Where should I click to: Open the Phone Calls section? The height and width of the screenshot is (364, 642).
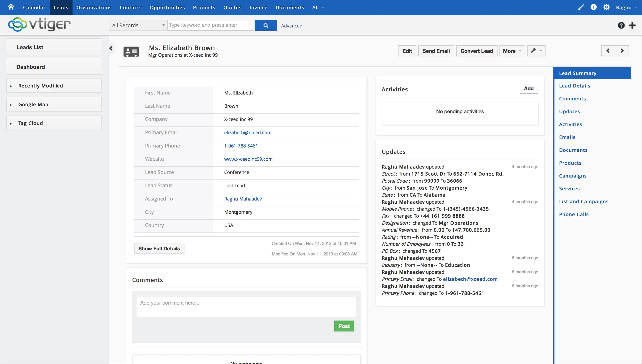coord(574,214)
